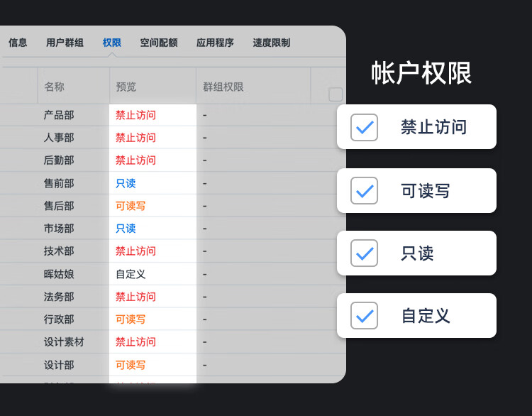This screenshot has height=416, width=532.
Task: Select the 设计素材 row name
Action: pos(64,342)
